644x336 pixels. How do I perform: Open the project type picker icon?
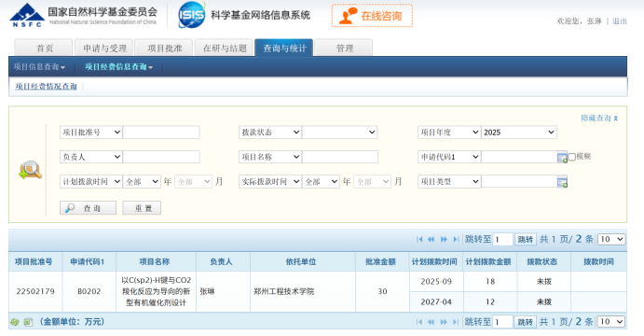pyautogui.click(x=562, y=182)
